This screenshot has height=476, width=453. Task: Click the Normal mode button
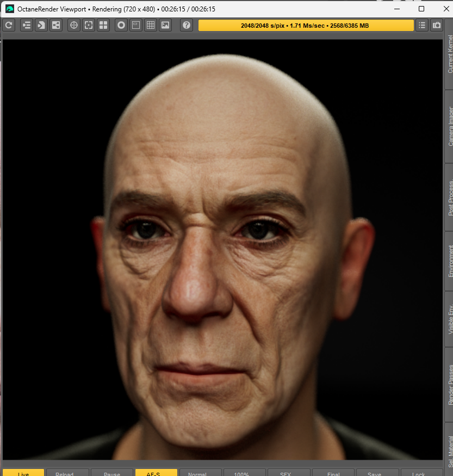pyautogui.click(x=201, y=473)
